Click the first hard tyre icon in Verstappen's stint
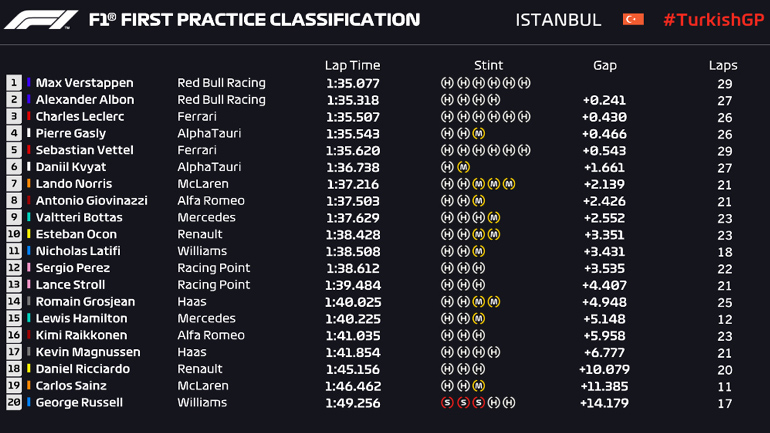Image resolution: width=770 pixels, height=433 pixels. click(447, 83)
